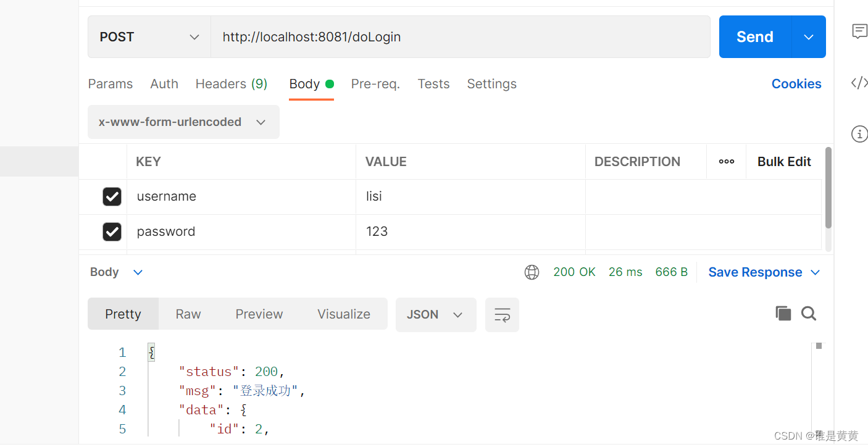Expand Save Response options

coord(815,272)
